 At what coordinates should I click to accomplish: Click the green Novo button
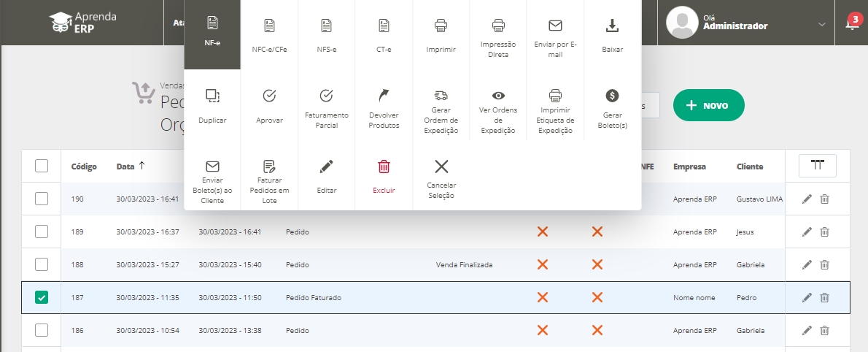coord(708,105)
